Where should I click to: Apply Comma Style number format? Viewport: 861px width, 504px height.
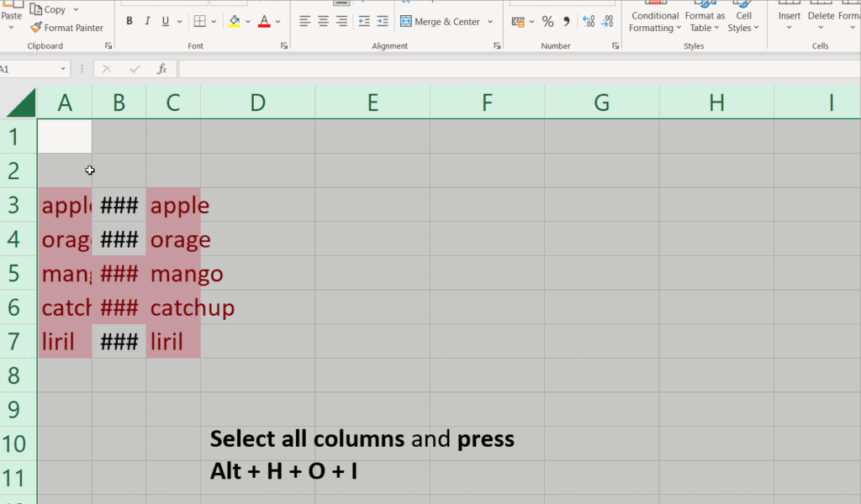566,21
